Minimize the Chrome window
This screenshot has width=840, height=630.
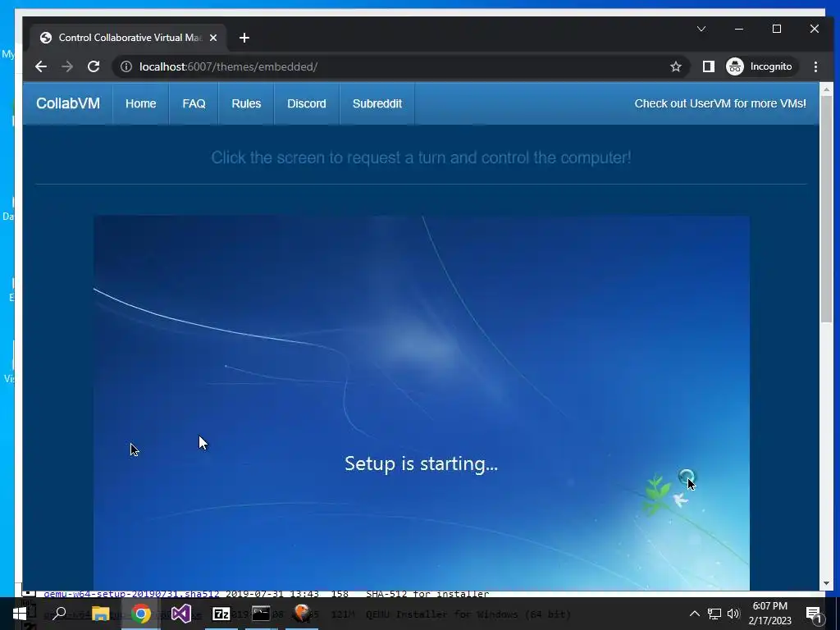coord(739,29)
